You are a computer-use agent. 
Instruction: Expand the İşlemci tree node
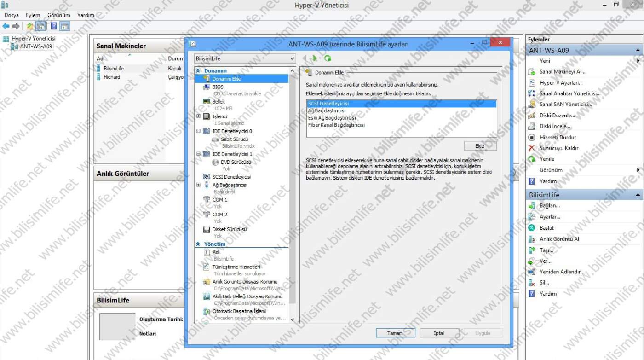198,116
